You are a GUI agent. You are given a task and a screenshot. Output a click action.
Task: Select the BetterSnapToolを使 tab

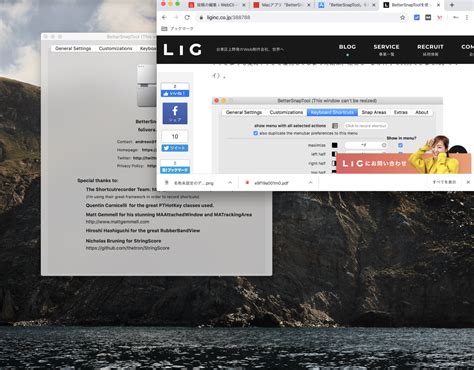click(411, 5)
